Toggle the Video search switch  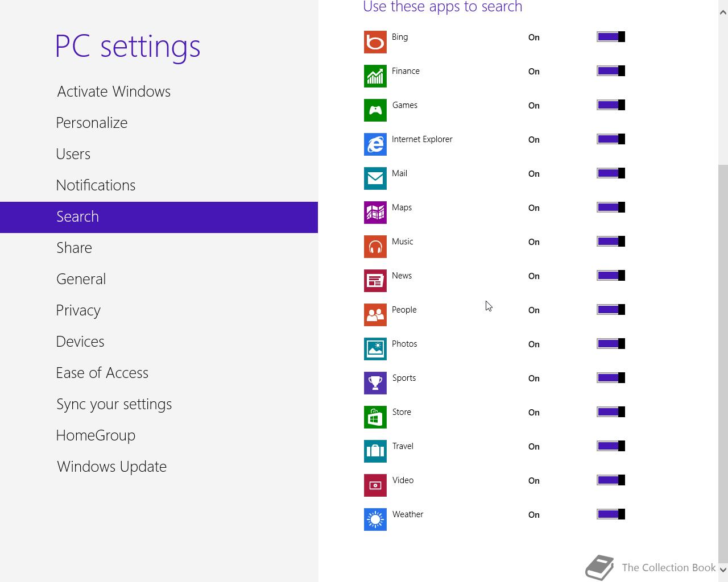coord(611,480)
